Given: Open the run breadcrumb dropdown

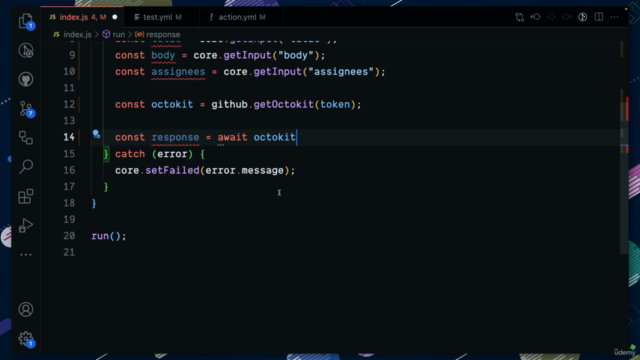Looking at the screenshot, I should [x=113, y=35].
